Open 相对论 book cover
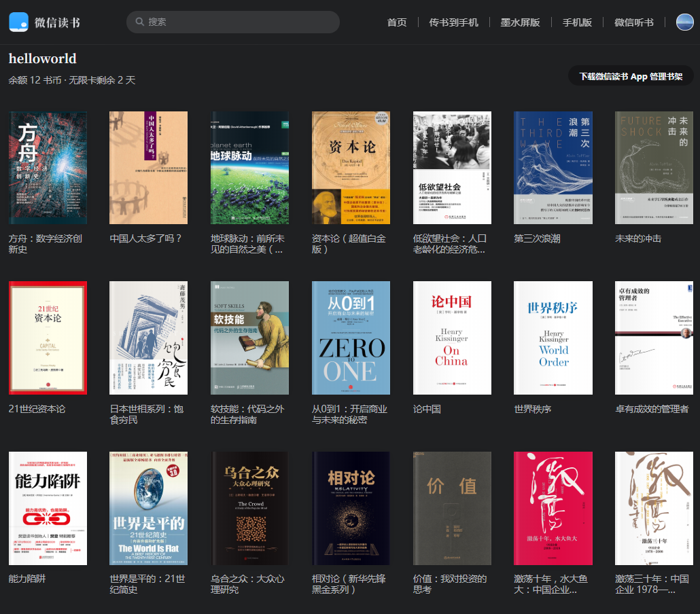 click(351, 508)
